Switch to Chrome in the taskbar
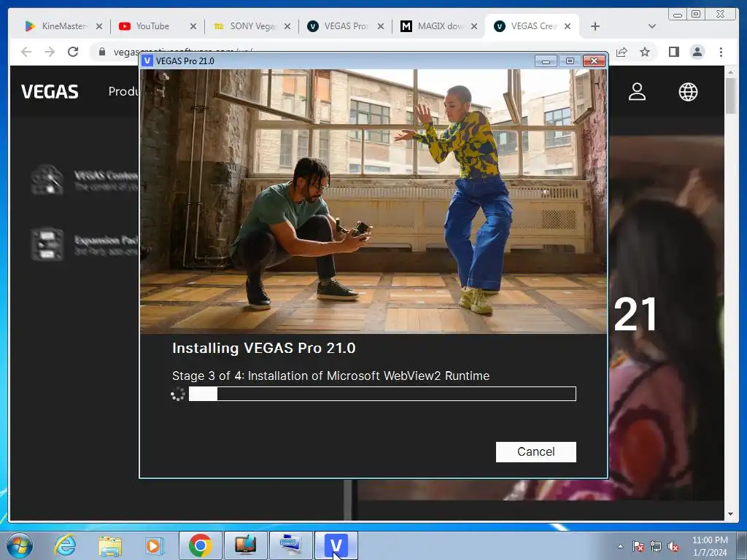 200,545
